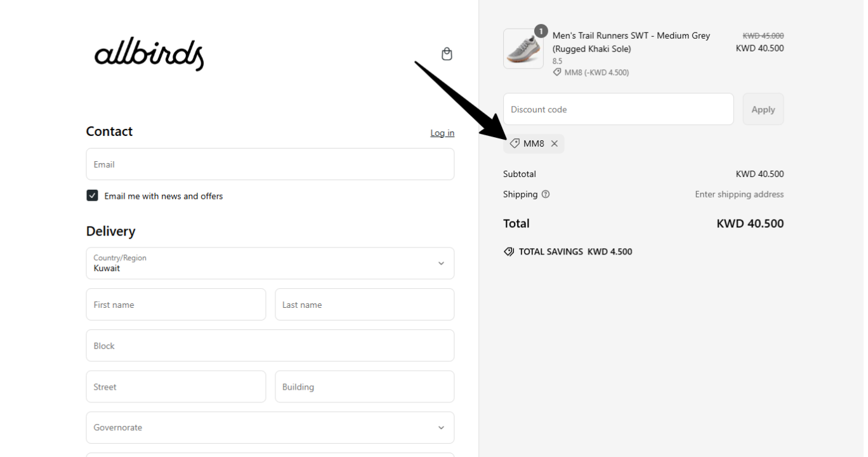Focus the Discount code field
Viewport: 868px width, 457px height.
pos(619,109)
